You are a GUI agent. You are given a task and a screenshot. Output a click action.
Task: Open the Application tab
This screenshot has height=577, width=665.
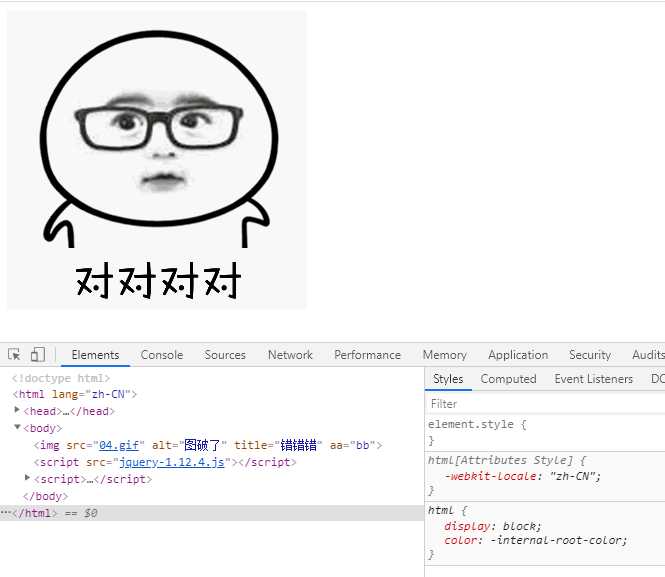pos(518,355)
